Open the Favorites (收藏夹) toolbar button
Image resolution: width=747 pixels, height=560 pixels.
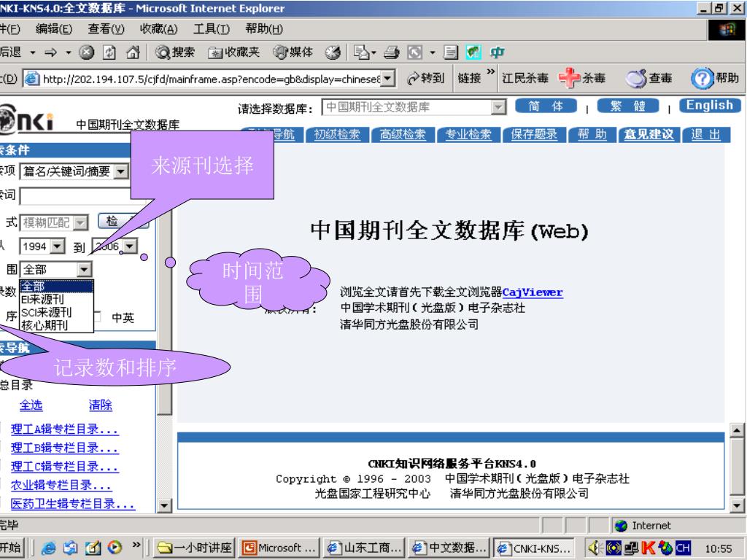pos(234,52)
